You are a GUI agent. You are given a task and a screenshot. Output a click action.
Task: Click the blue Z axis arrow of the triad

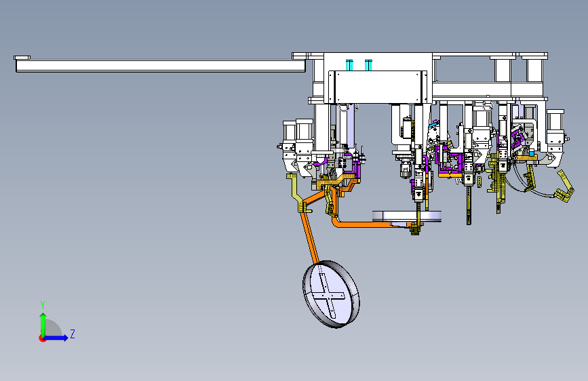pos(56,338)
